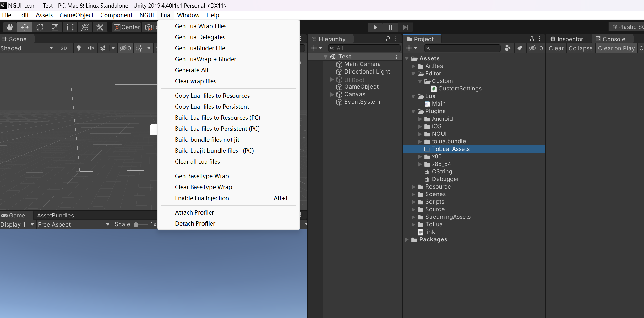Viewport: 644px width, 318px height.
Task: Select the Hand tool
Action: tap(10, 27)
